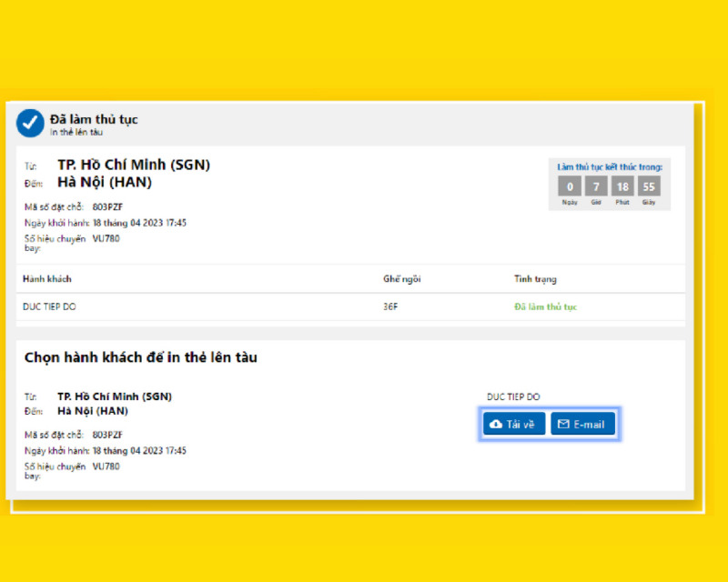Image resolution: width=728 pixels, height=582 pixels.
Task: Click the blue checkmark circle icon
Action: tap(28, 122)
